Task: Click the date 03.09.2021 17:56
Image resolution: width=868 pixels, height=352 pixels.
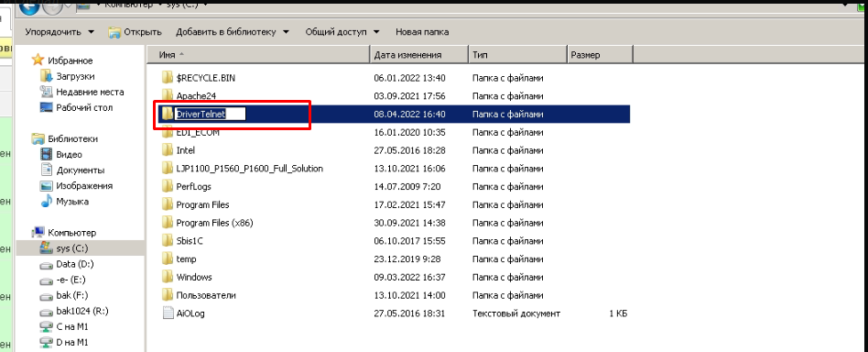Action: point(409,96)
